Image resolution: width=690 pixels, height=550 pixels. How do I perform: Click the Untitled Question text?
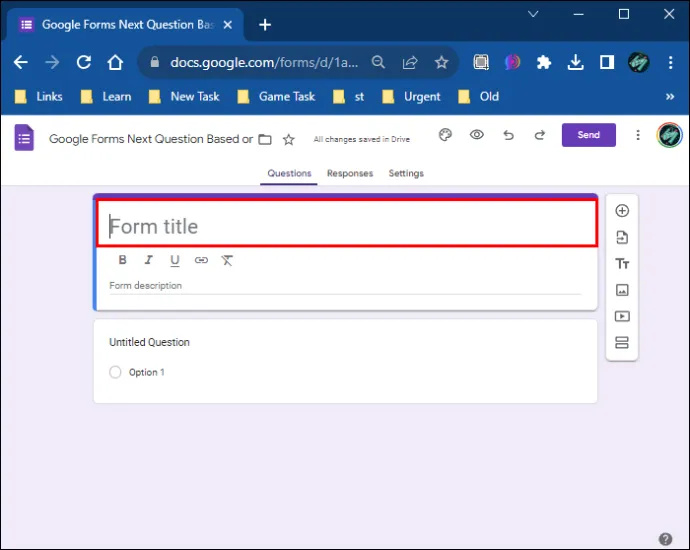pos(149,342)
